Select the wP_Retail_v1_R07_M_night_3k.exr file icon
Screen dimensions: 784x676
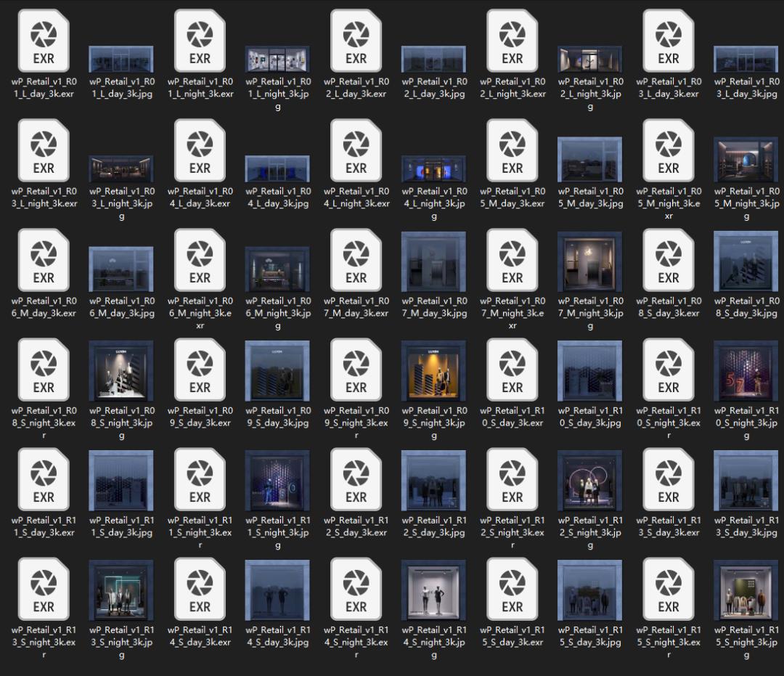point(513,260)
